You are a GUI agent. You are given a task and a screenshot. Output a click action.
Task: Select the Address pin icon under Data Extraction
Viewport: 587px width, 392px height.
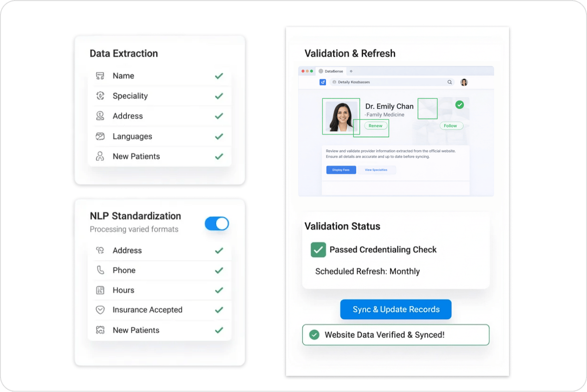click(100, 116)
